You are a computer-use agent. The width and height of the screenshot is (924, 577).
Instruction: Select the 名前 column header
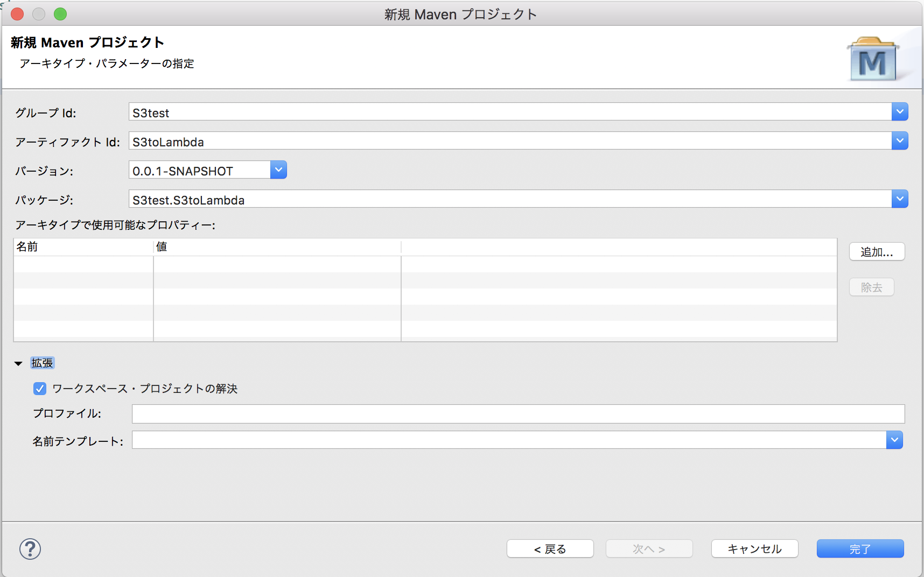83,247
